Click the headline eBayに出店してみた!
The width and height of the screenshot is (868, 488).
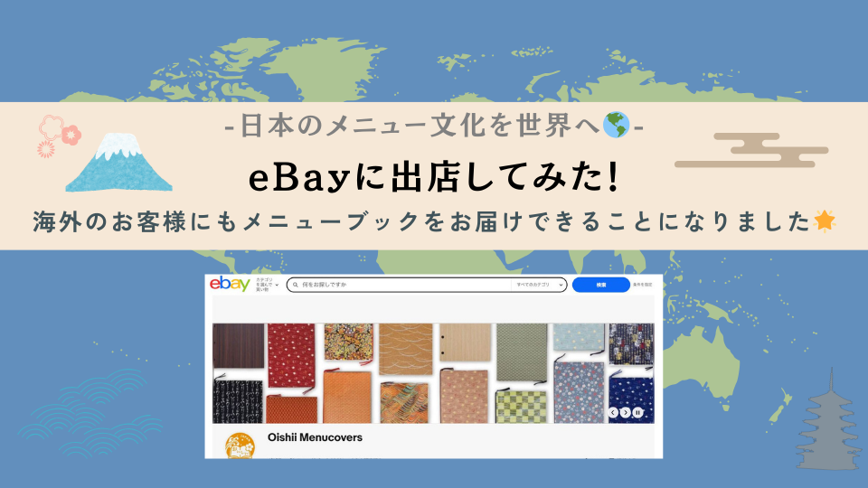coord(434,178)
